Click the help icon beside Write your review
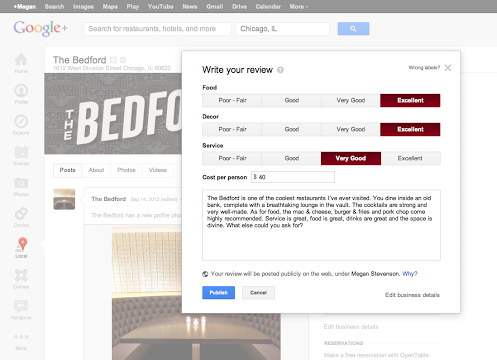 coord(280,70)
